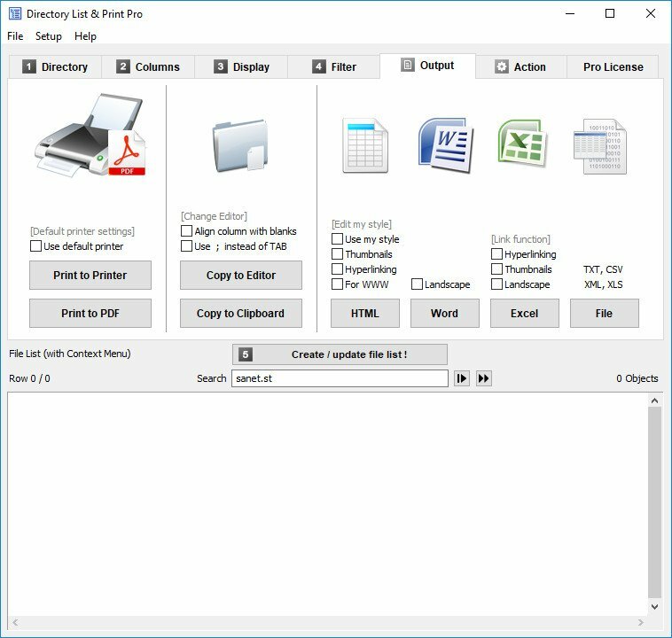Screen dimensions: 672x638
Task: Click the file list vertical scrollbar
Action: pyautogui.click(x=654, y=503)
